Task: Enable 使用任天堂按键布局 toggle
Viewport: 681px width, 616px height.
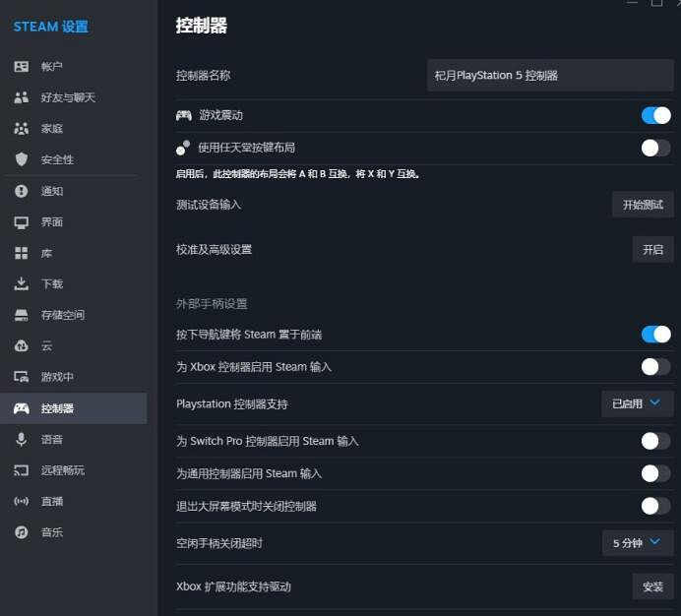Action: point(655,149)
